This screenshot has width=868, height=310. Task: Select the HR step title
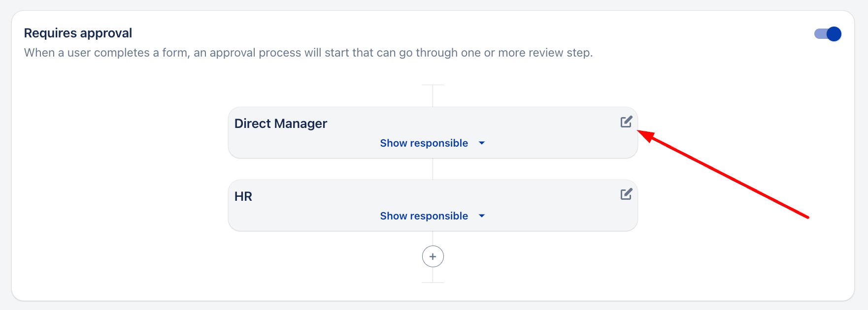243,196
